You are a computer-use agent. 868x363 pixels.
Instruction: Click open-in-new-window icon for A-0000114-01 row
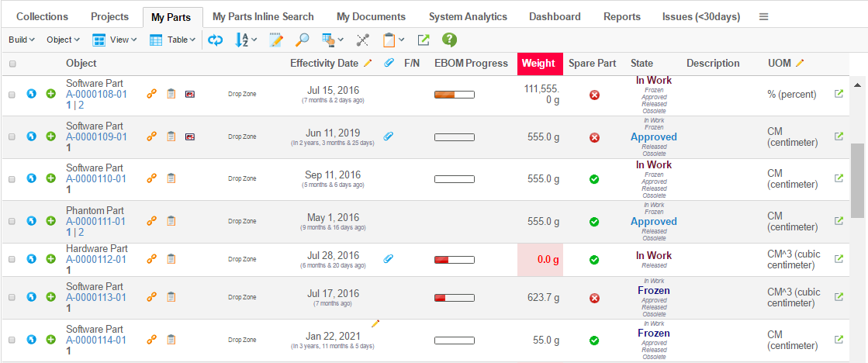coord(839,339)
